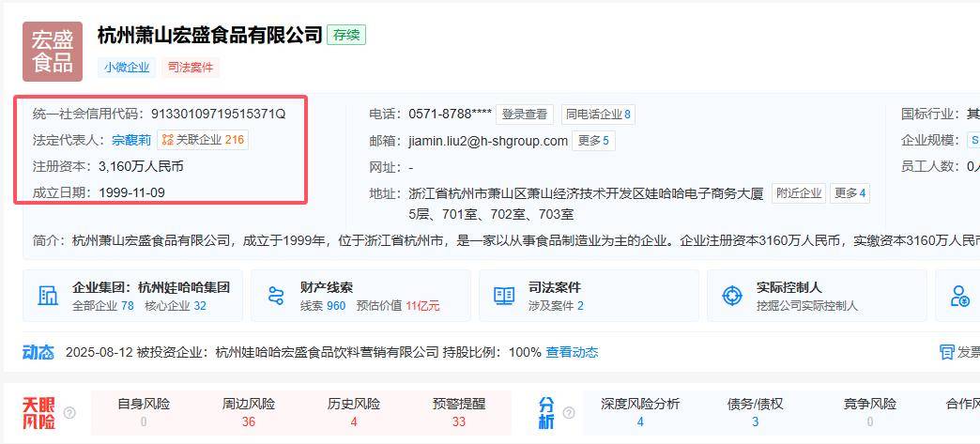Click the help icon beside 天眼风险
Screen dimensions: 980x444
pos(69,413)
